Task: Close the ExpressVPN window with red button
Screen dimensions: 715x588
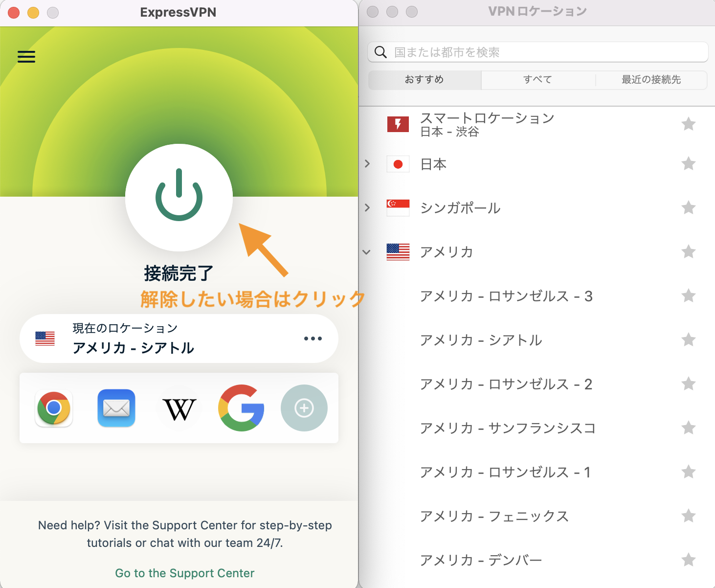Action: (14, 13)
